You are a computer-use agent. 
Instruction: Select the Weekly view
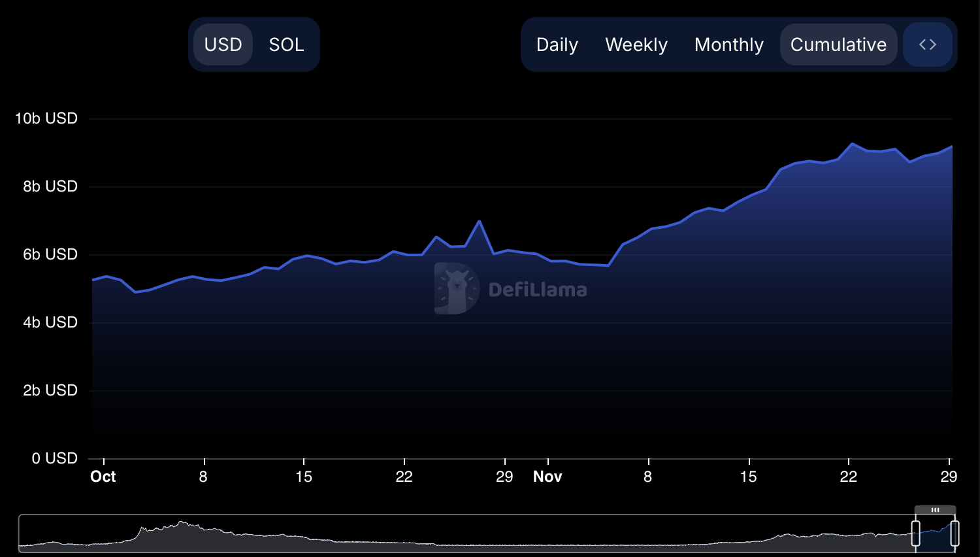pyautogui.click(x=636, y=44)
